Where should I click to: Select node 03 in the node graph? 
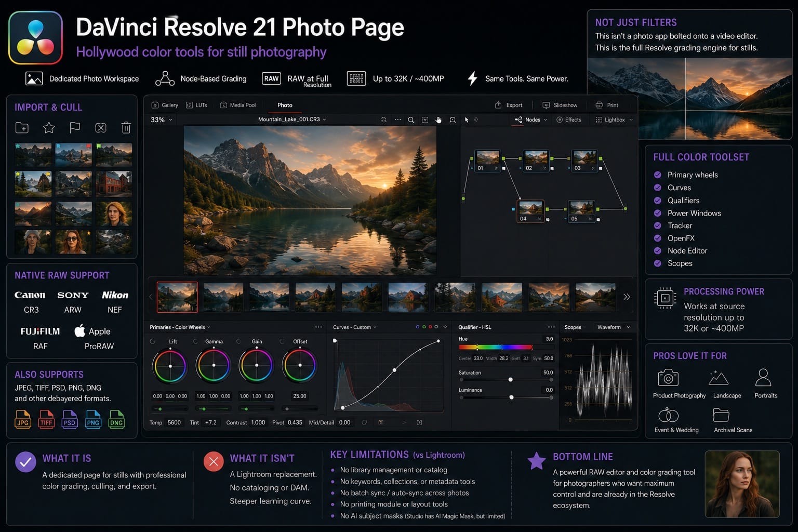click(x=584, y=161)
